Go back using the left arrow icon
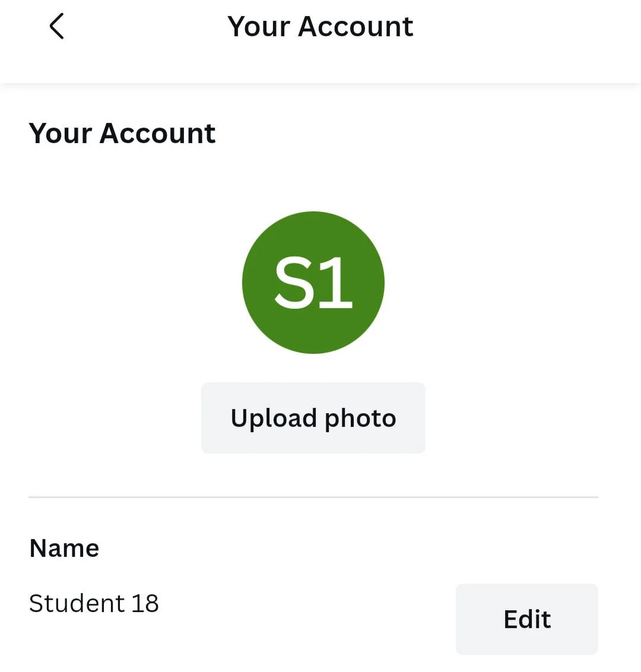This screenshot has height=672, width=641. (56, 26)
